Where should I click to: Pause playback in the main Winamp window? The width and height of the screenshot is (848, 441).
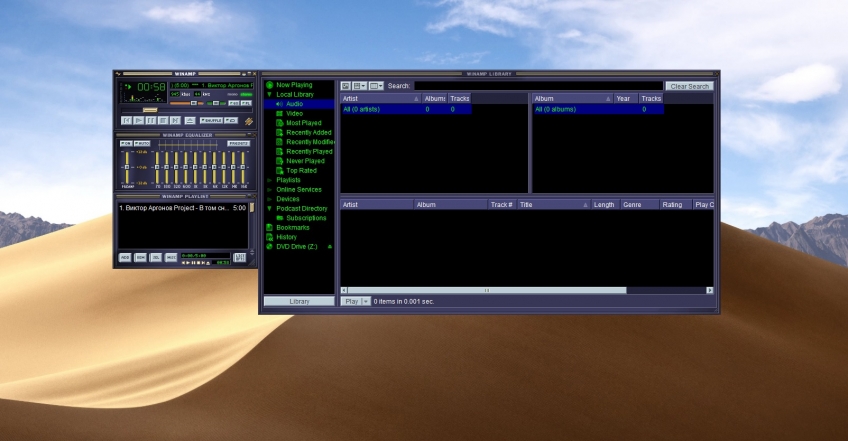151,120
